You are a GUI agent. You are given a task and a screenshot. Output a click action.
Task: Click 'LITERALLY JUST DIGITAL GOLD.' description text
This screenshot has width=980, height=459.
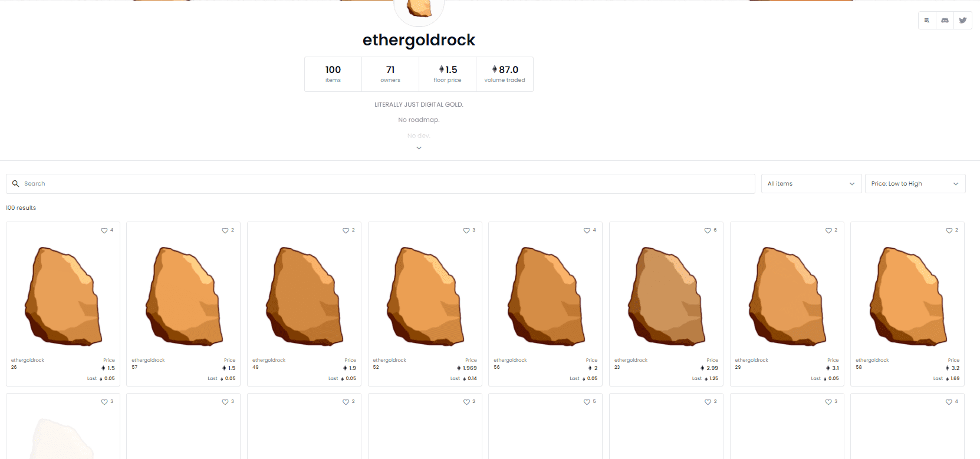(419, 105)
